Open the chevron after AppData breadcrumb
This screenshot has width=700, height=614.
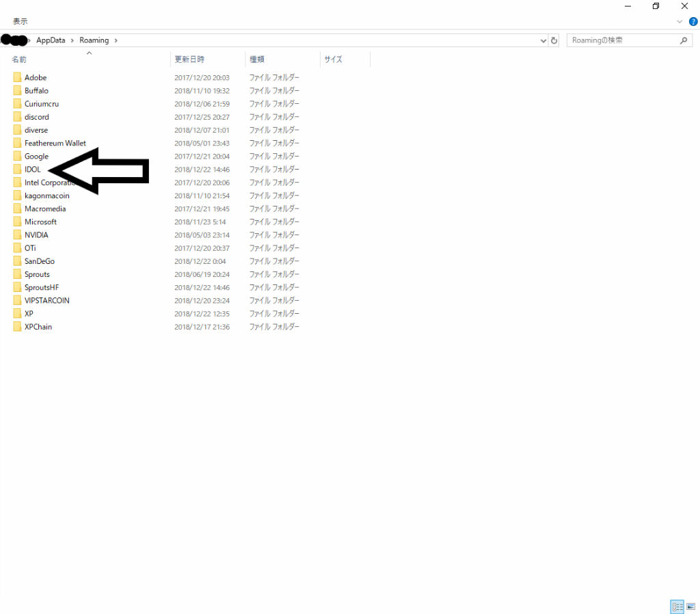pyautogui.click(x=72, y=40)
